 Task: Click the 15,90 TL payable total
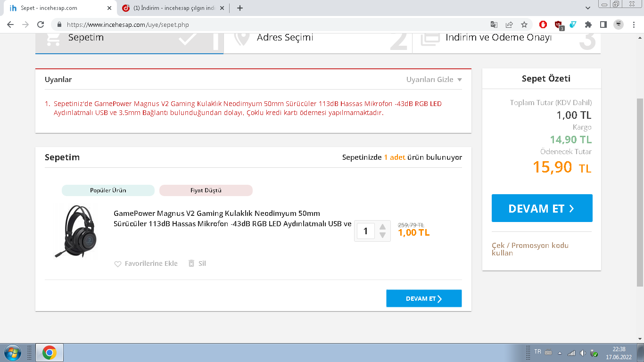(562, 167)
